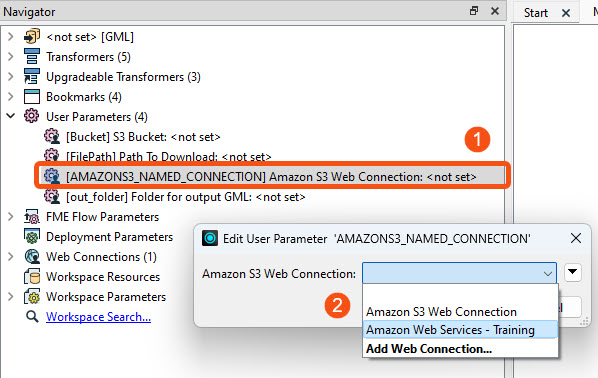Select Add Web Connection... from list
The width and height of the screenshot is (598, 378).
point(429,349)
